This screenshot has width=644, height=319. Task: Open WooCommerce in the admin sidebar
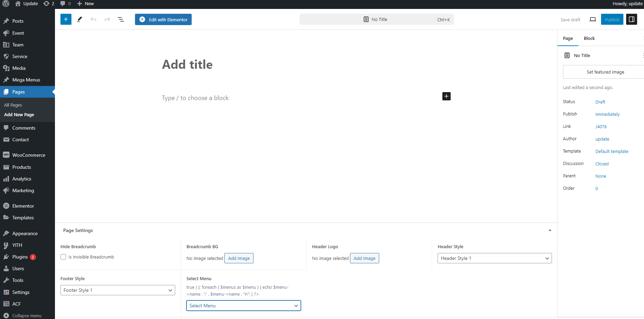click(x=29, y=155)
